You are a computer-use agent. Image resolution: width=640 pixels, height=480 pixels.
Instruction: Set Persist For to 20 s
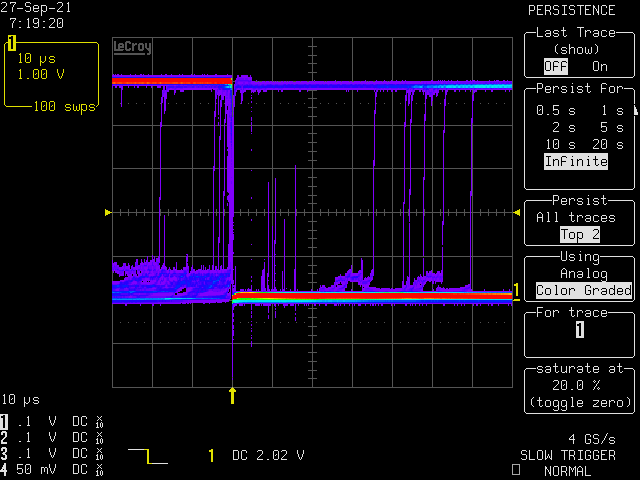tap(608, 144)
